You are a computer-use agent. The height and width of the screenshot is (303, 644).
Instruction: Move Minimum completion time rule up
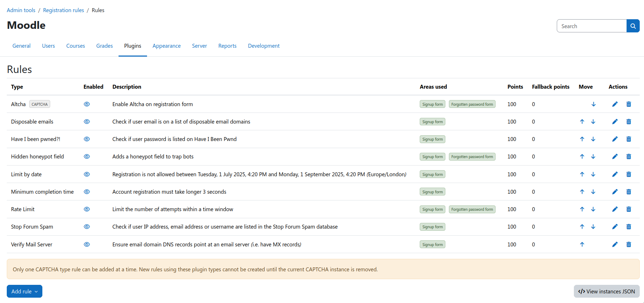point(582,192)
